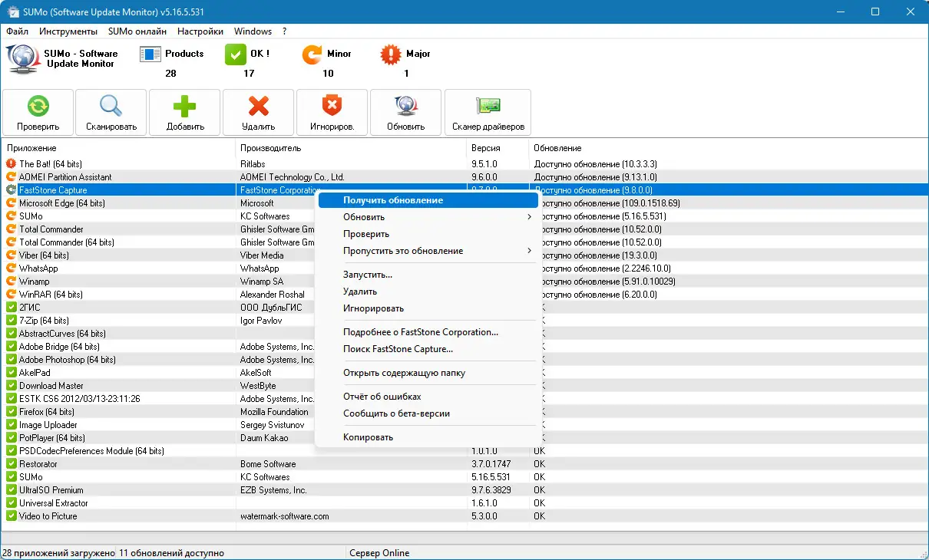Image resolution: width=929 pixels, height=560 pixels.
Task: Expand Пропустить это обновление submenu
Action: pos(428,251)
